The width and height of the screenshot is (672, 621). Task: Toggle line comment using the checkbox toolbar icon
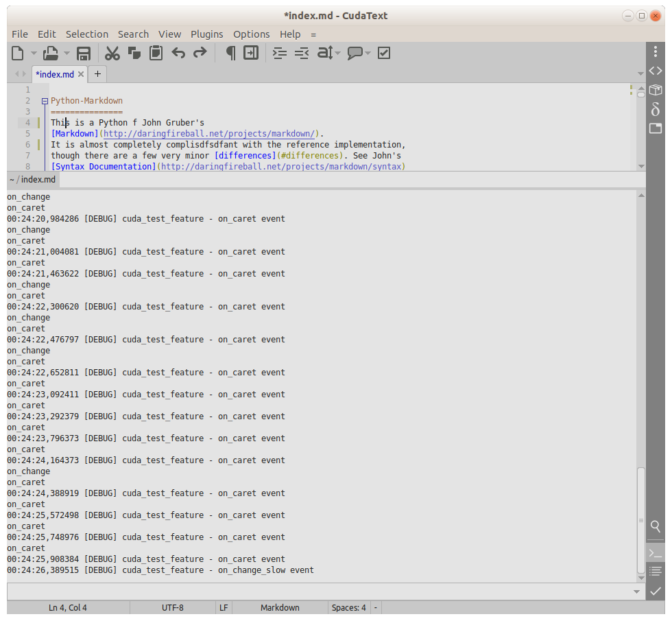tap(383, 53)
